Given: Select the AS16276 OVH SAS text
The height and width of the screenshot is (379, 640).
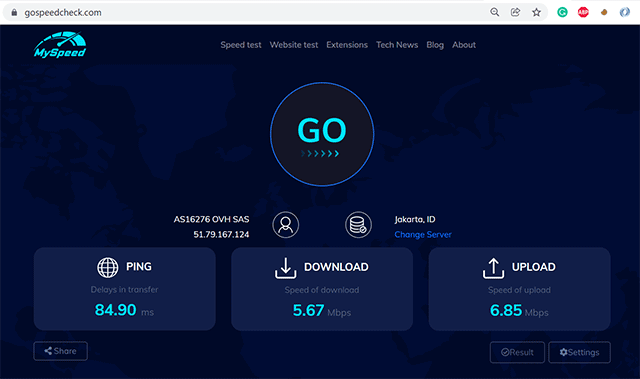Looking at the screenshot, I should click(x=211, y=219).
